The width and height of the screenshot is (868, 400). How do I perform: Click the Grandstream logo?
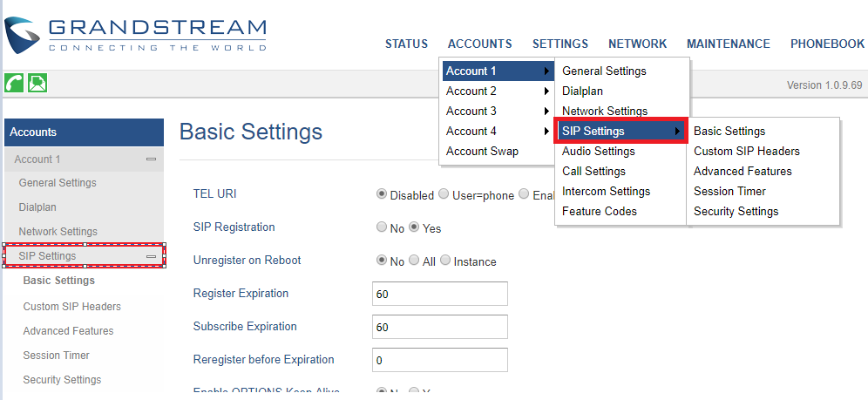pyautogui.click(x=135, y=34)
